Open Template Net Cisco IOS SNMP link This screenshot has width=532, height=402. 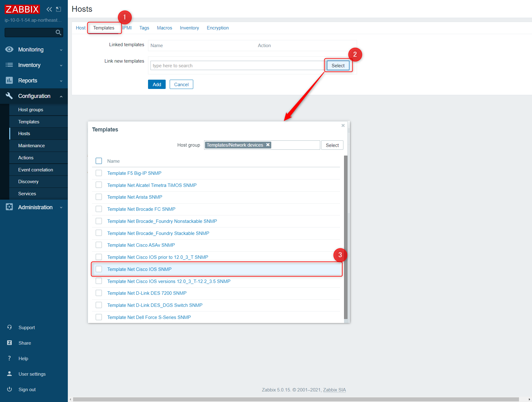(139, 269)
